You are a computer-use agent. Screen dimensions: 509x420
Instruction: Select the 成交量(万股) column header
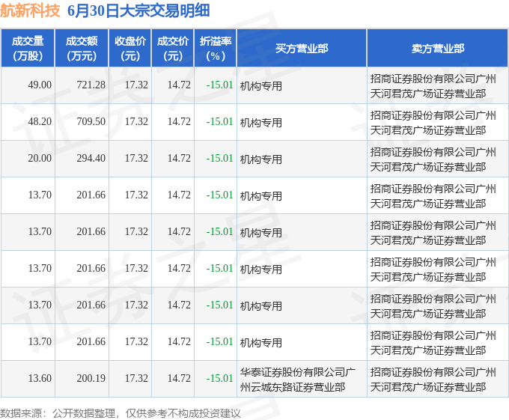(28, 48)
